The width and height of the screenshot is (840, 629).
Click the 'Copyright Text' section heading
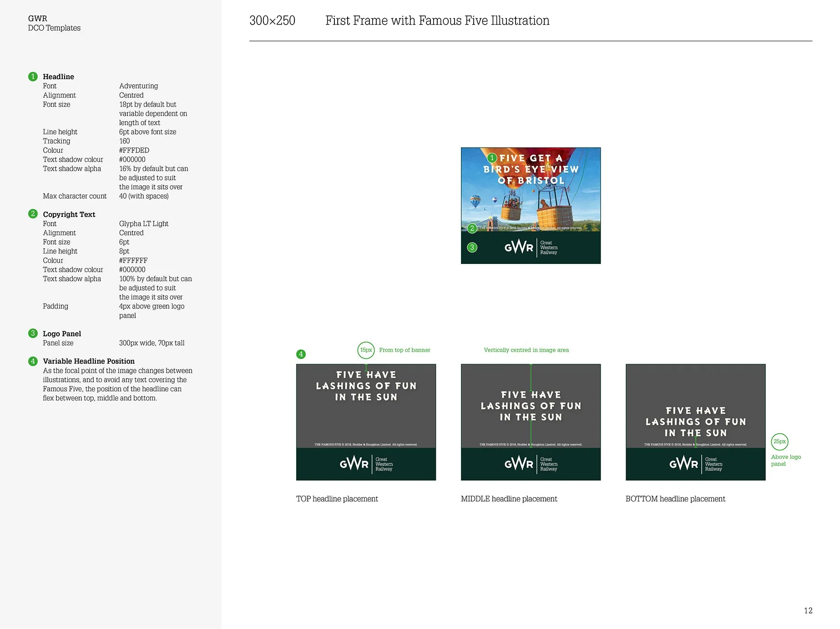[x=69, y=214]
